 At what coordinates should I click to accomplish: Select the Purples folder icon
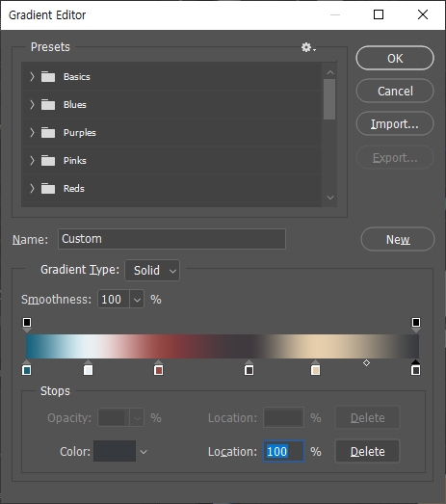tap(48, 132)
